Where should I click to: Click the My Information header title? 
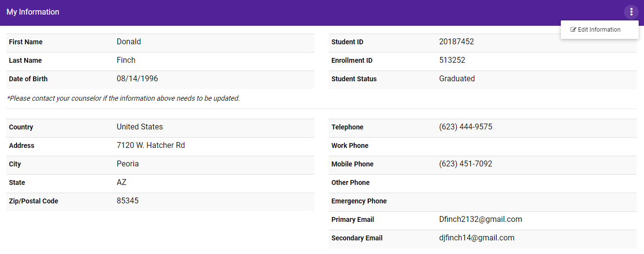point(33,12)
